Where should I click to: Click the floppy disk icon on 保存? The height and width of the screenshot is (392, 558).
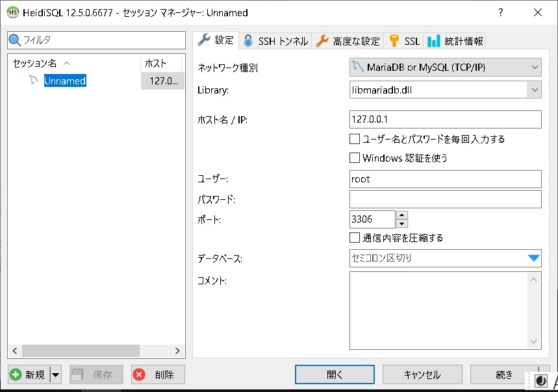click(x=77, y=374)
